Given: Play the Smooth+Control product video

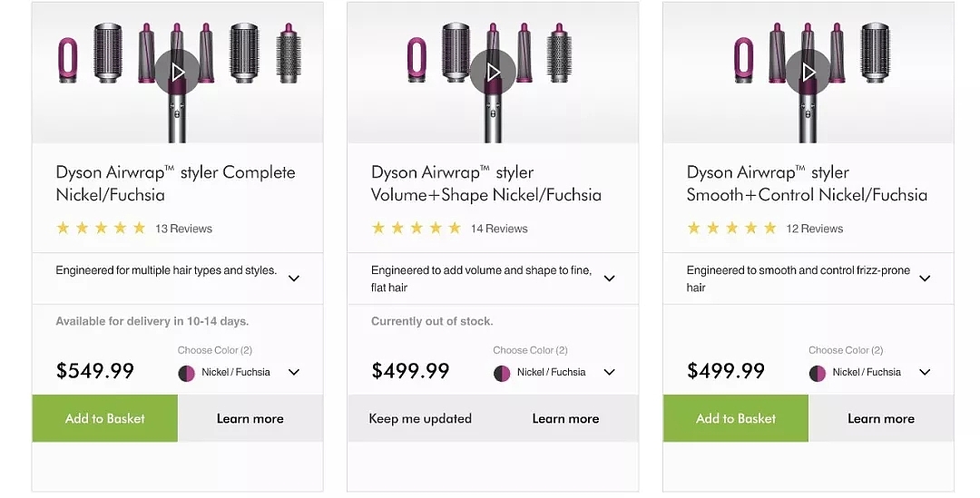Looking at the screenshot, I should pos(808,71).
